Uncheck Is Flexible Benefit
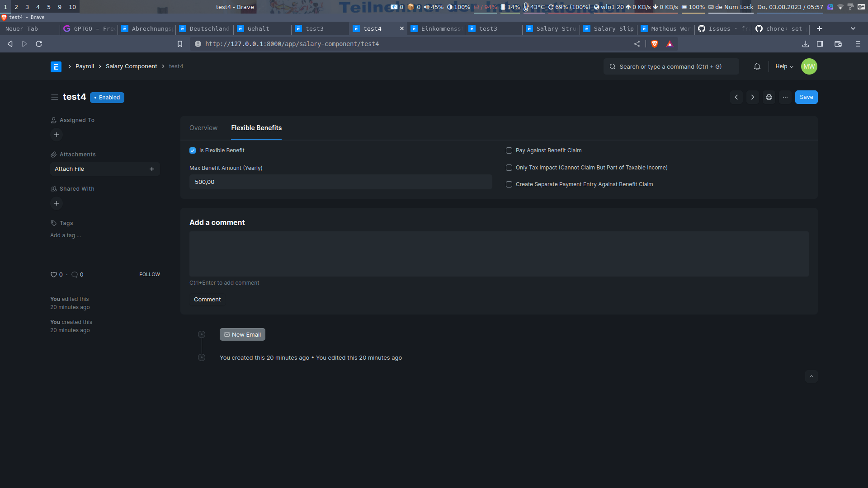 coord(192,150)
